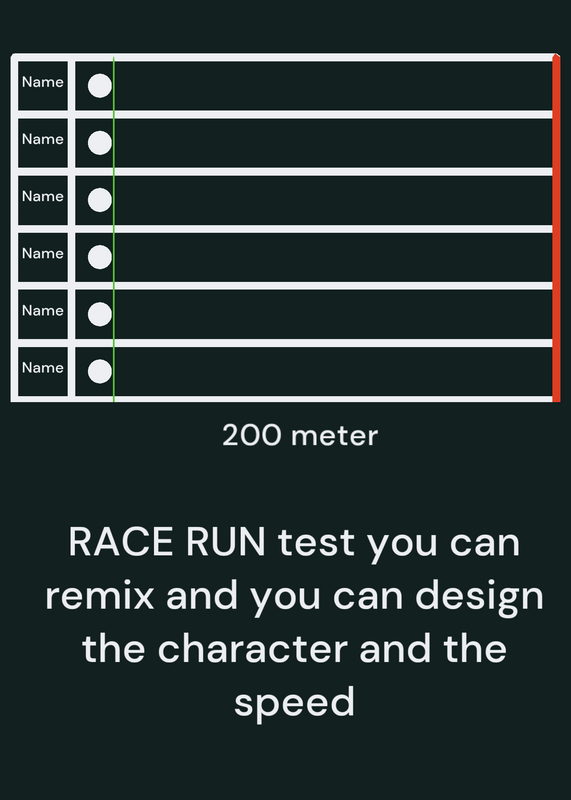The height and width of the screenshot is (800, 571).
Task: Click the fifth lane's white runner circle
Action: pyautogui.click(x=100, y=314)
